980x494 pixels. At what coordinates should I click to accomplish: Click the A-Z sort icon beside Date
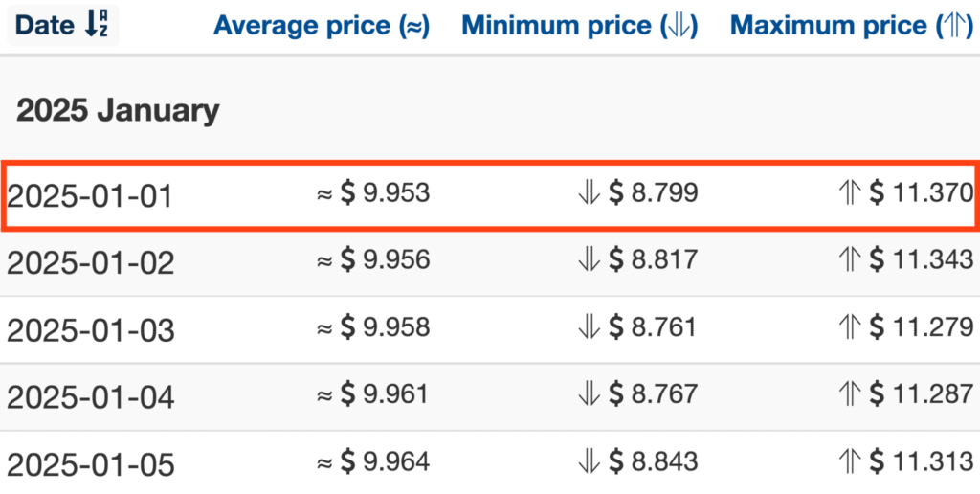pyautogui.click(x=97, y=25)
